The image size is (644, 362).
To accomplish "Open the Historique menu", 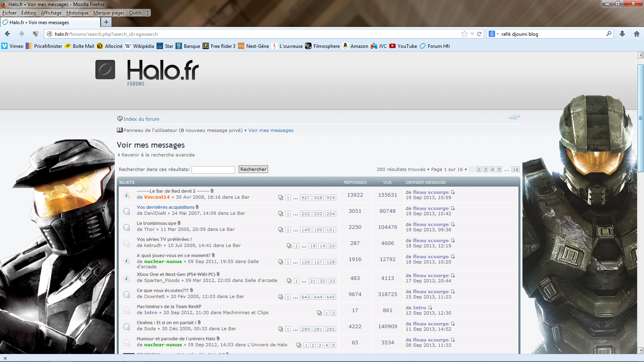I will (77, 13).
